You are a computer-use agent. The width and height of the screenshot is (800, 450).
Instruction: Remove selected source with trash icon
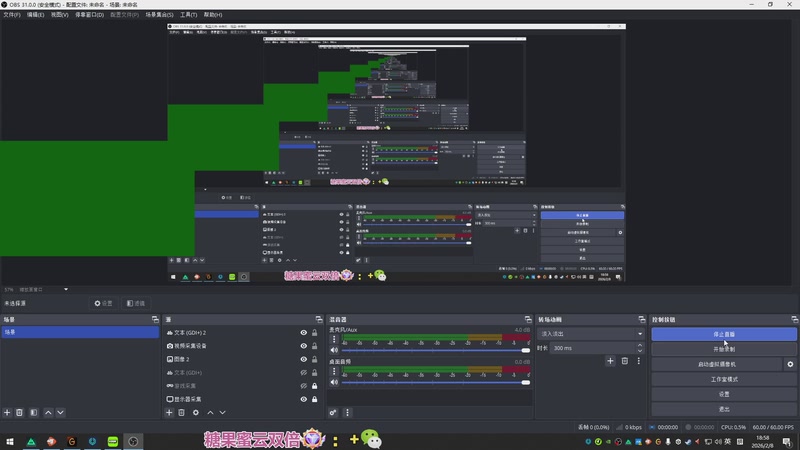182,412
